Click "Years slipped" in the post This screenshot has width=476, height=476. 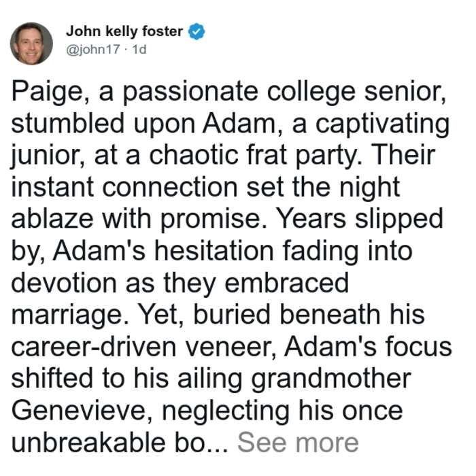click(x=358, y=220)
